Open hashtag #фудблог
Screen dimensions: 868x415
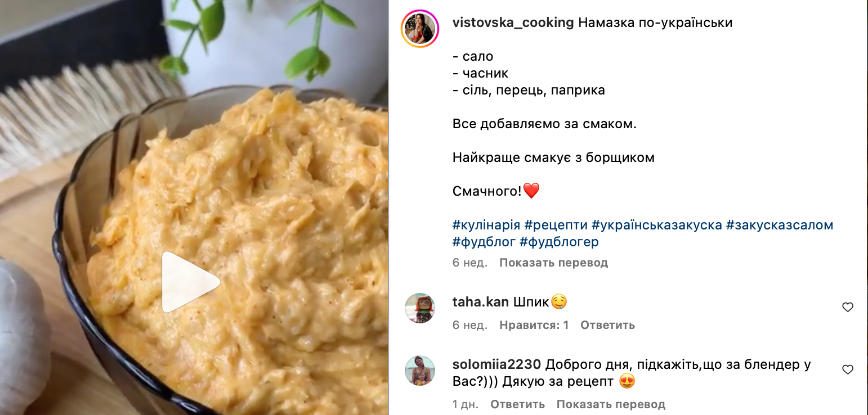coord(484,242)
